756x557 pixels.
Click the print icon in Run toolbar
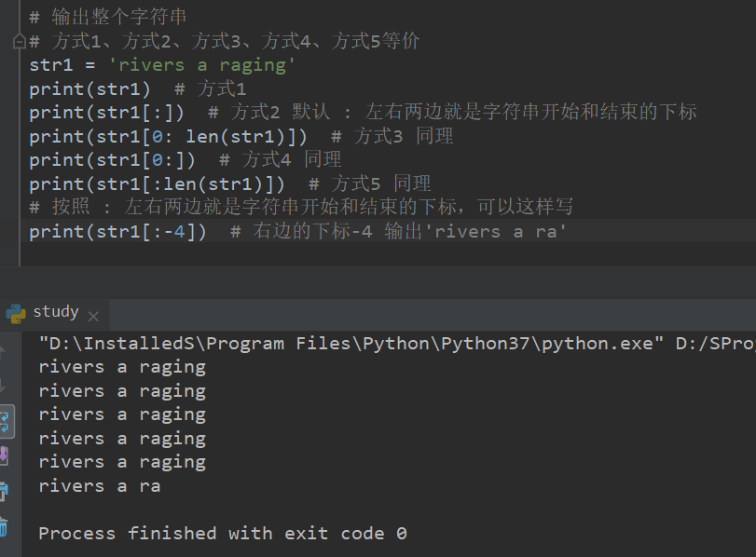coord(4,492)
